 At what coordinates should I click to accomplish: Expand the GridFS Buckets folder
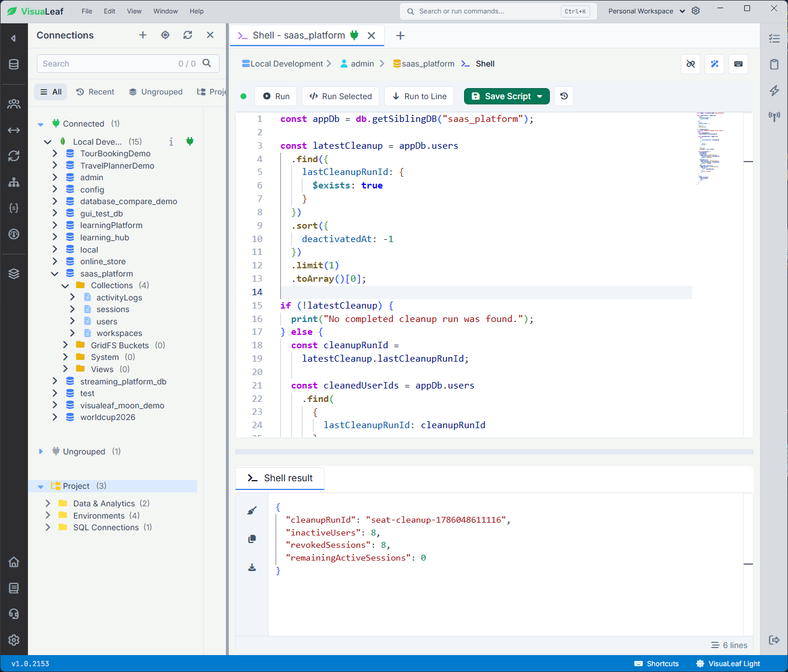point(65,345)
